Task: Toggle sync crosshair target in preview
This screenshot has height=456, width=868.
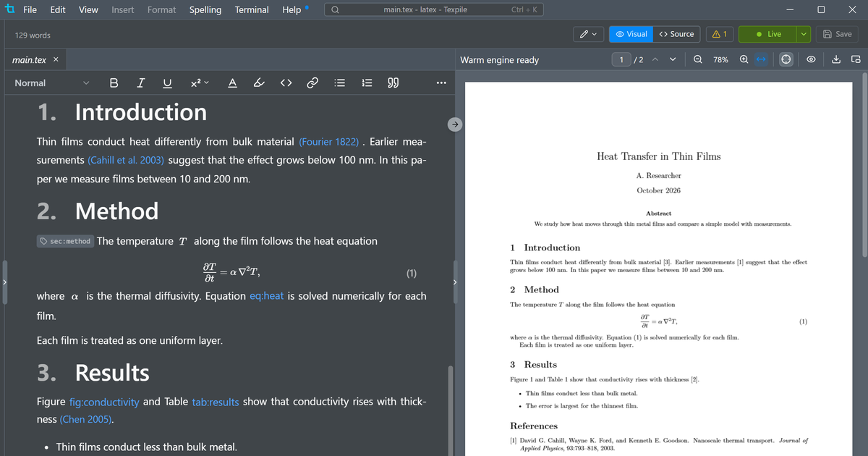Action: [x=786, y=60]
